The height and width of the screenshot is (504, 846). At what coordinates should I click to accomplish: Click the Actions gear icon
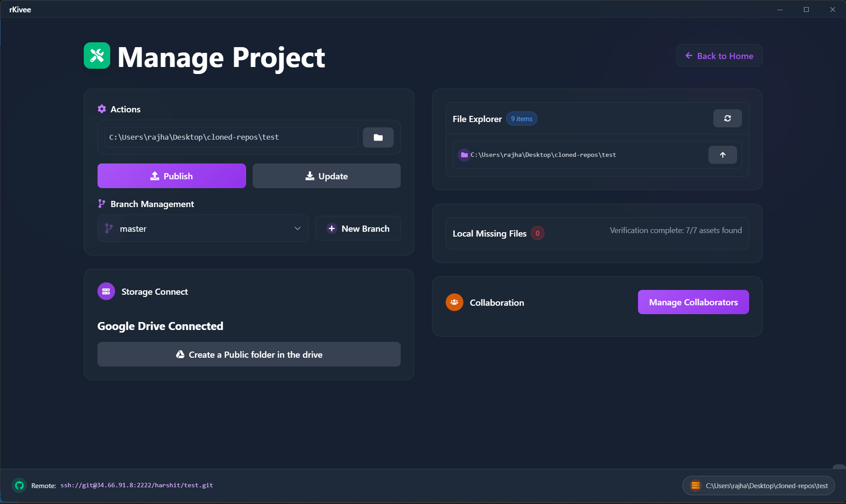coord(102,109)
